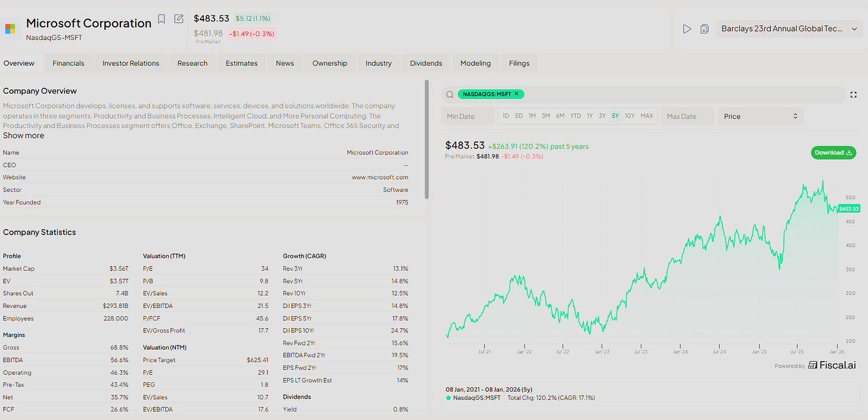Click the overview panel scrollbar
This screenshot has height=420, width=868.
pyautogui.click(x=426, y=139)
